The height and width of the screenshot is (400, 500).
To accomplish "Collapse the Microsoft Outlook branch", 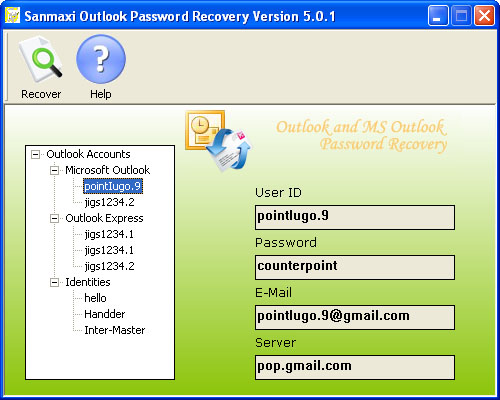I will 54,170.
